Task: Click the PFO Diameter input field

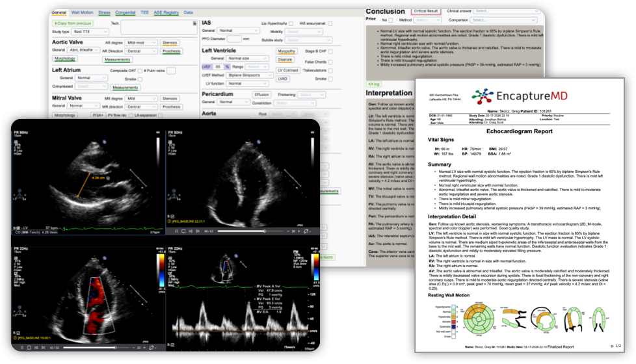Action: (x=233, y=39)
